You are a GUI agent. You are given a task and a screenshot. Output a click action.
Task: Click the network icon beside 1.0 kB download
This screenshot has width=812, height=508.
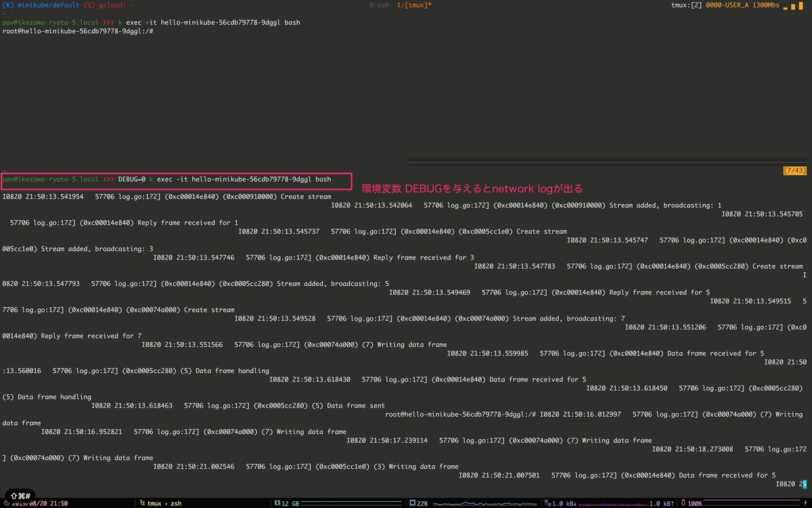click(547, 503)
